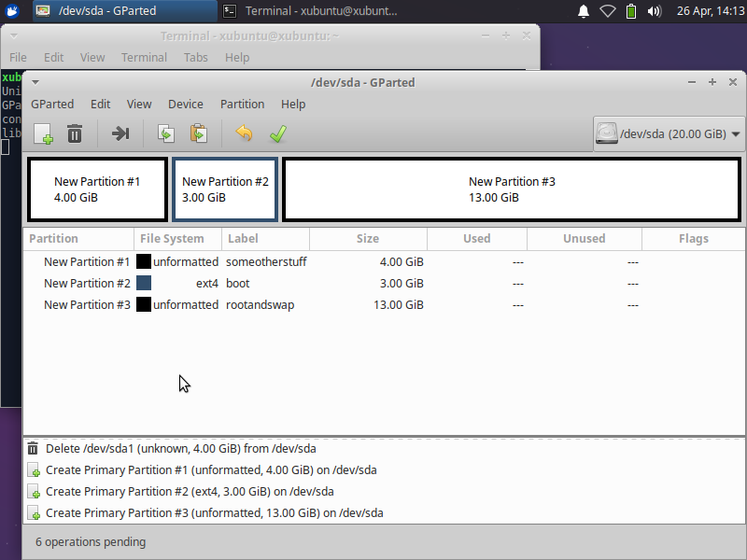Open the GParted window menu arrow in titlebar
This screenshot has height=560, width=747.
coord(35,82)
